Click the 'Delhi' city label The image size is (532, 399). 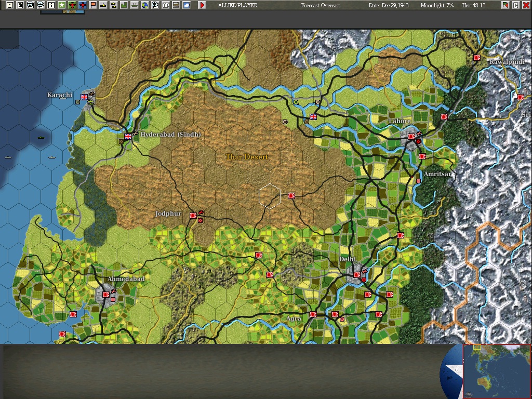[348, 259]
